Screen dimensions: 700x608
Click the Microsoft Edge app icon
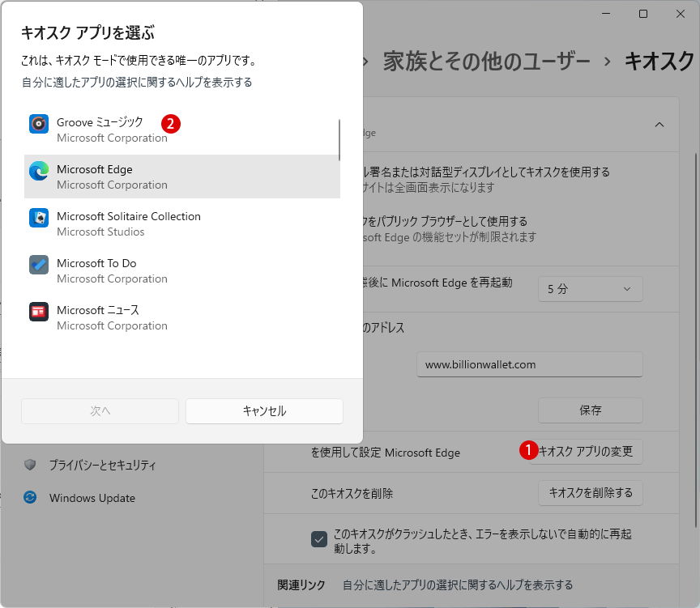click(39, 171)
